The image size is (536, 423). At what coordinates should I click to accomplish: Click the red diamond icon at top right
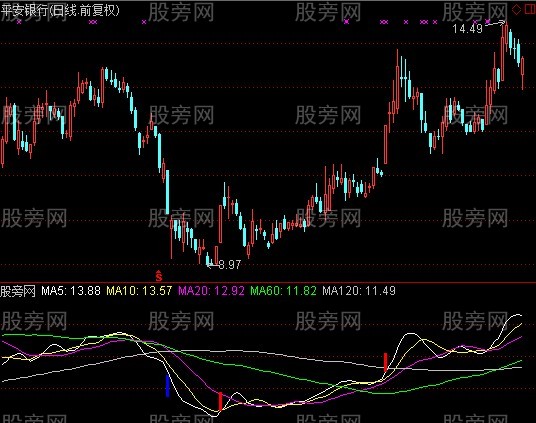(517, 9)
